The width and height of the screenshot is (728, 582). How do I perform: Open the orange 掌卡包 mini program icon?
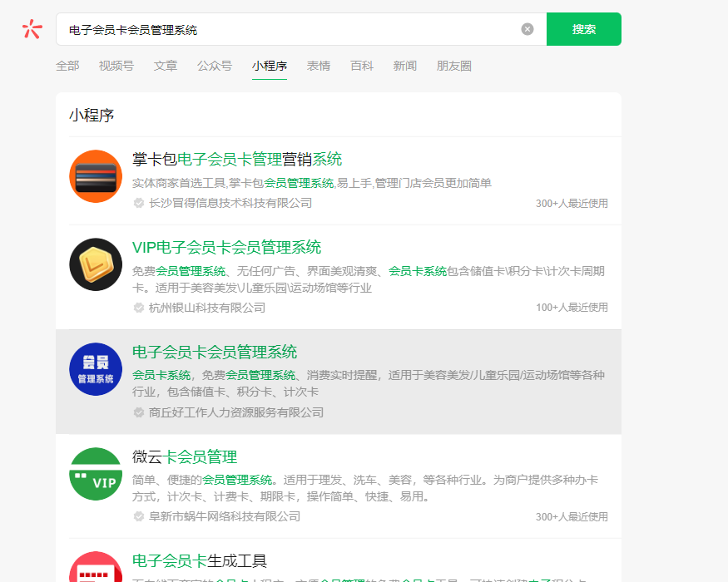[96, 176]
